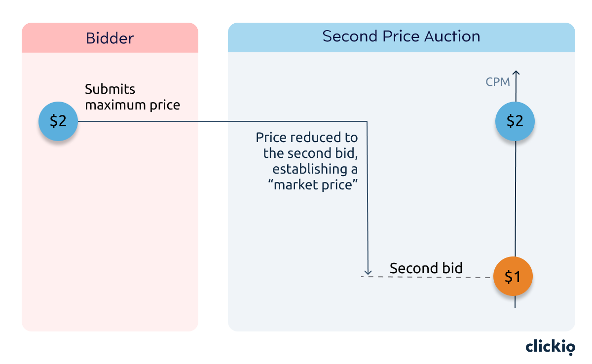The image size is (592, 364).
Task: Click the "Submits maximum price" text
Action: [132, 97]
